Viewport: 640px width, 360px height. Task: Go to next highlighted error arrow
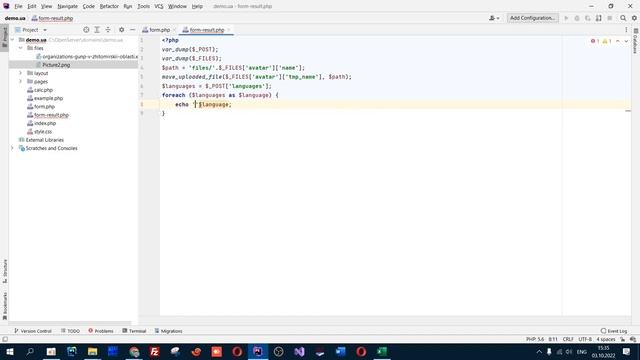[x=626, y=41]
